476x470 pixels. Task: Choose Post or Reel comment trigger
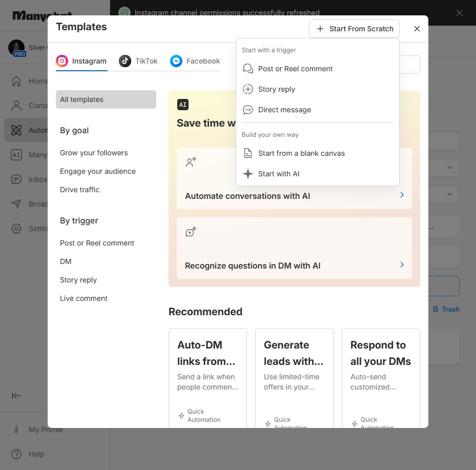(317, 69)
